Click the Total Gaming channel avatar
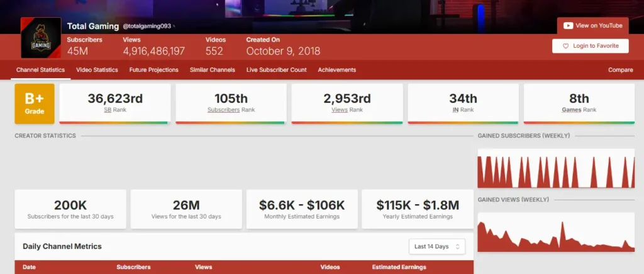This screenshot has width=644, height=274. (41, 37)
